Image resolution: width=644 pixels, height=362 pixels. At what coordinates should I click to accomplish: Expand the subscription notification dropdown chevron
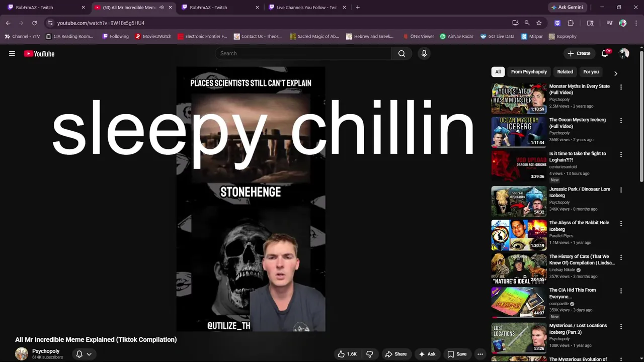(x=89, y=354)
